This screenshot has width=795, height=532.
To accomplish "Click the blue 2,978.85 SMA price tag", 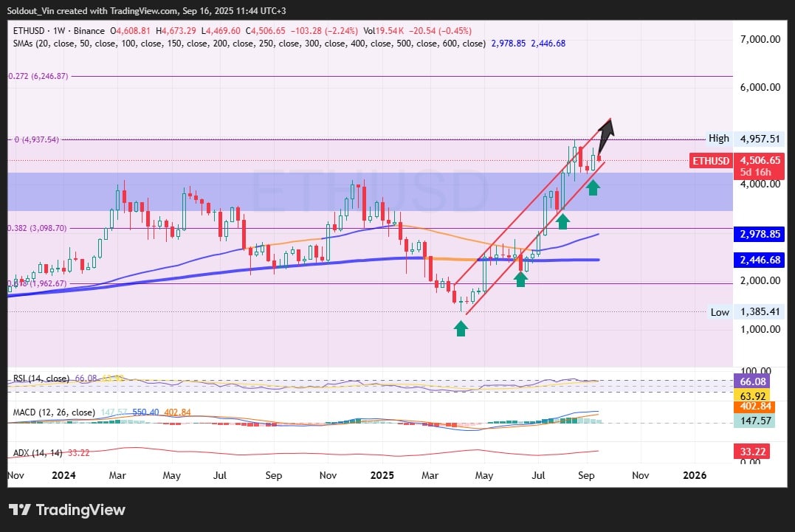I will tap(760, 235).
